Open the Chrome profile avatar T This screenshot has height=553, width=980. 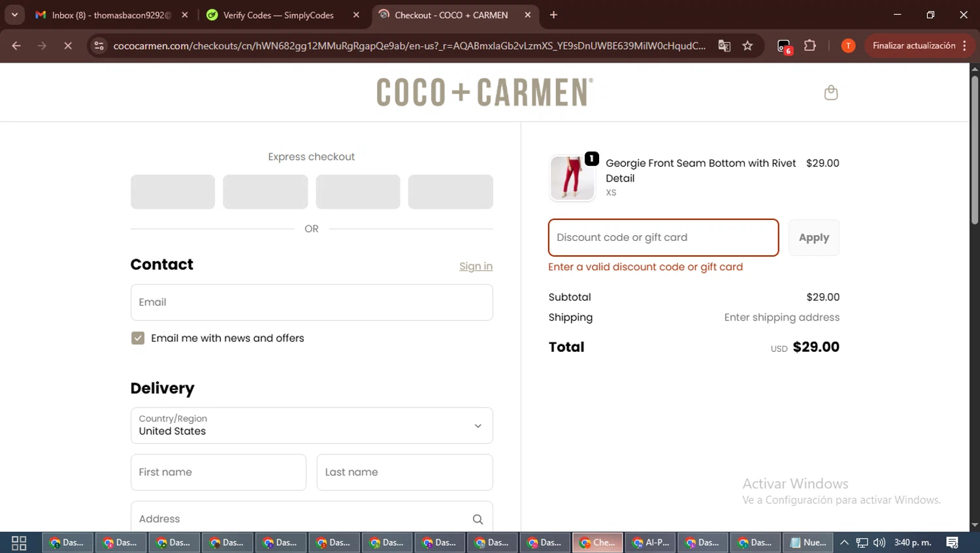848,46
